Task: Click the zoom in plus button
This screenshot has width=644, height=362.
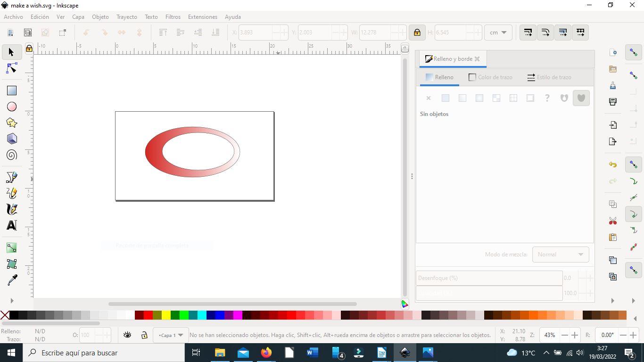Action: coord(575,335)
